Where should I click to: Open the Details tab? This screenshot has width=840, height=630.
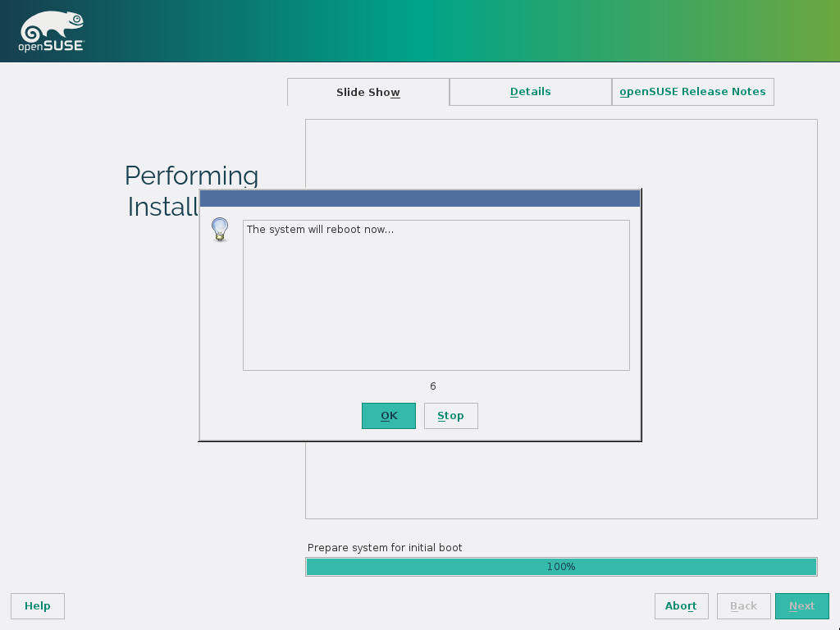click(x=530, y=92)
